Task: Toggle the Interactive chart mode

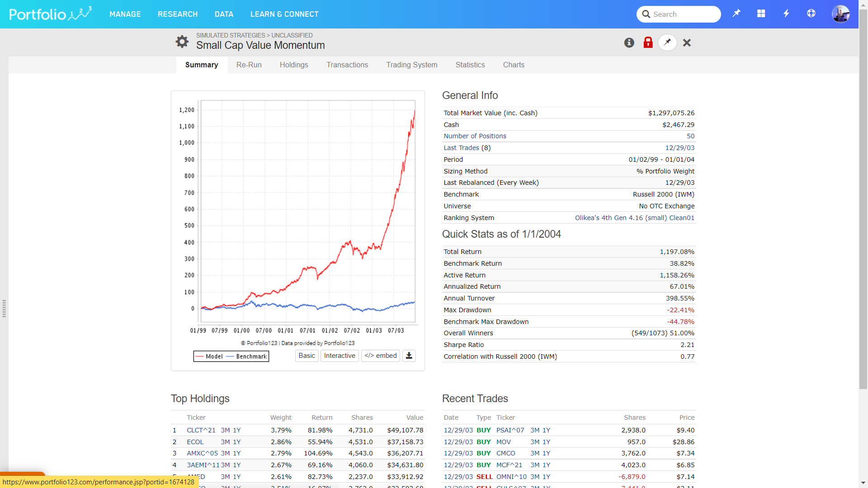Action: pos(340,356)
